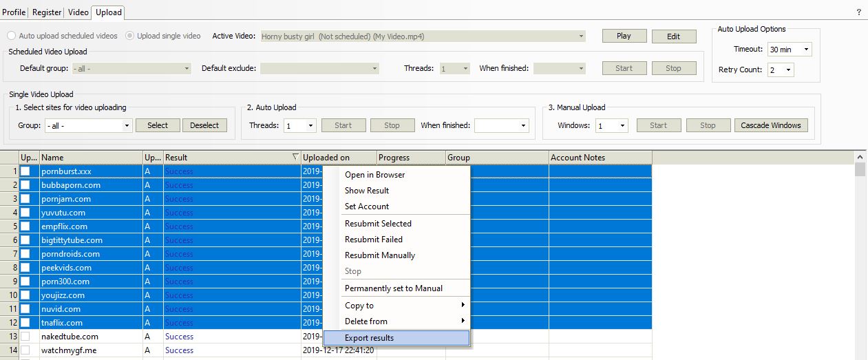
Task: Sort by Result column header
Action: coord(232,158)
